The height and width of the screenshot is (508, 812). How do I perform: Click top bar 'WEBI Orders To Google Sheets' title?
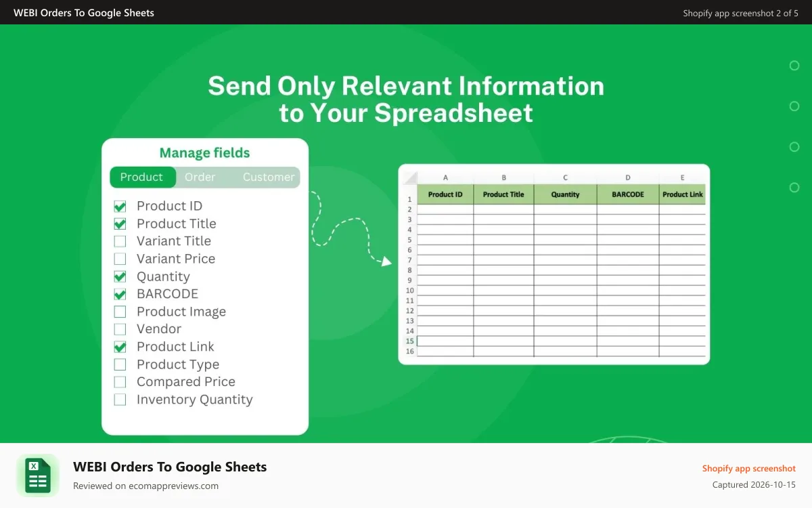point(84,13)
